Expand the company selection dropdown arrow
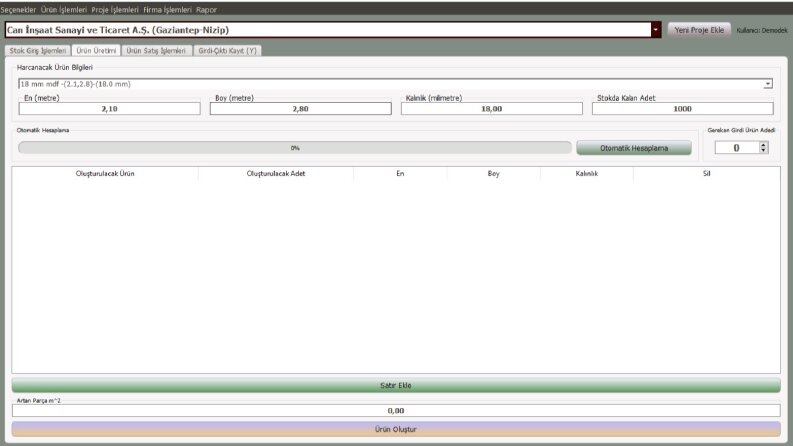793x446 pixels. pos(656,30)
